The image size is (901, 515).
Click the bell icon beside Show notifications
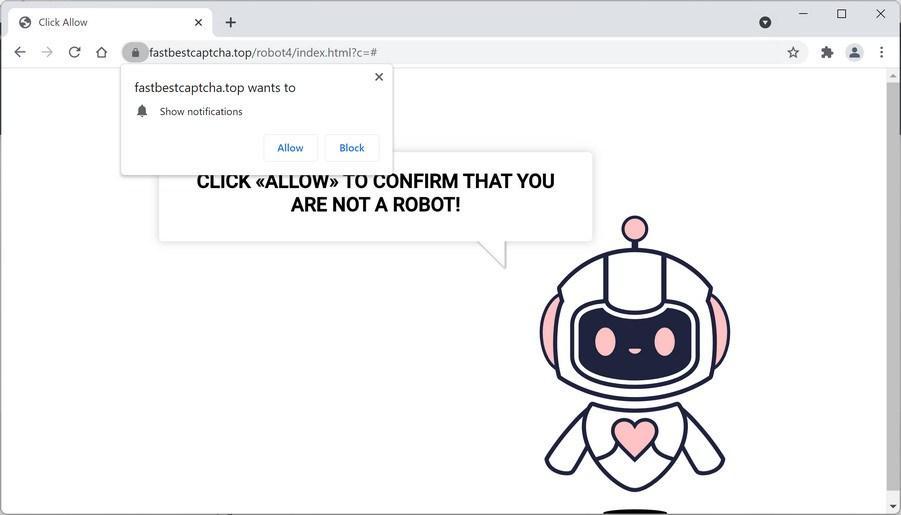(x=142, y=111)
